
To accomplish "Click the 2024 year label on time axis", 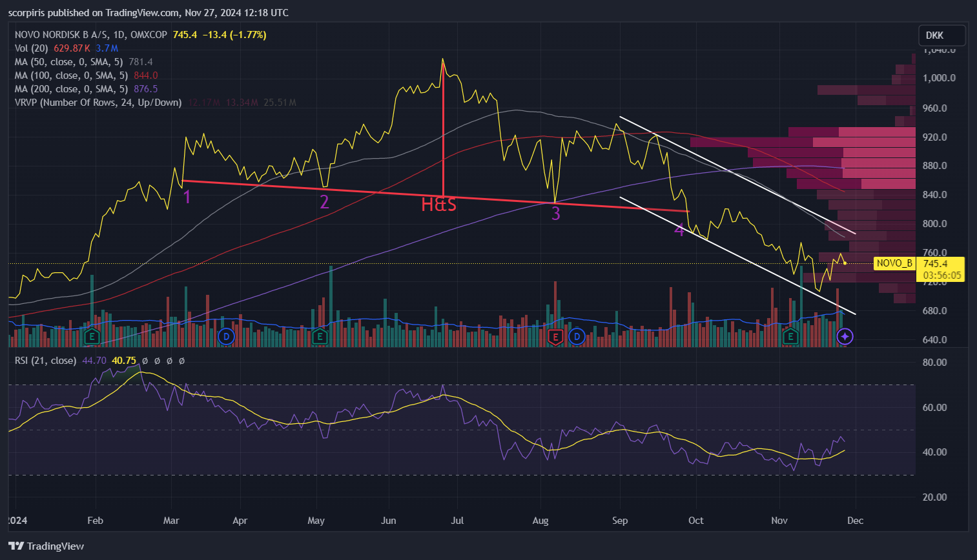I will coord(17,521).
